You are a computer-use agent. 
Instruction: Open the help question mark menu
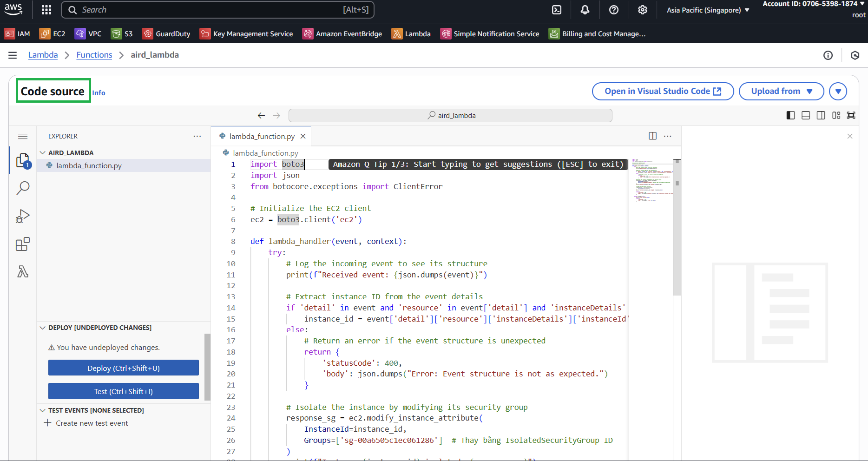(614, 10)
